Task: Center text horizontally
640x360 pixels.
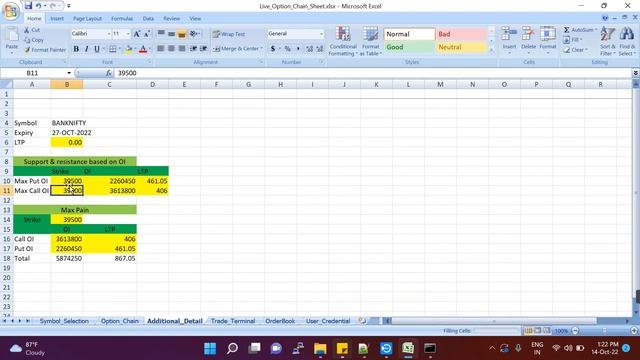Action: [171, 49]
